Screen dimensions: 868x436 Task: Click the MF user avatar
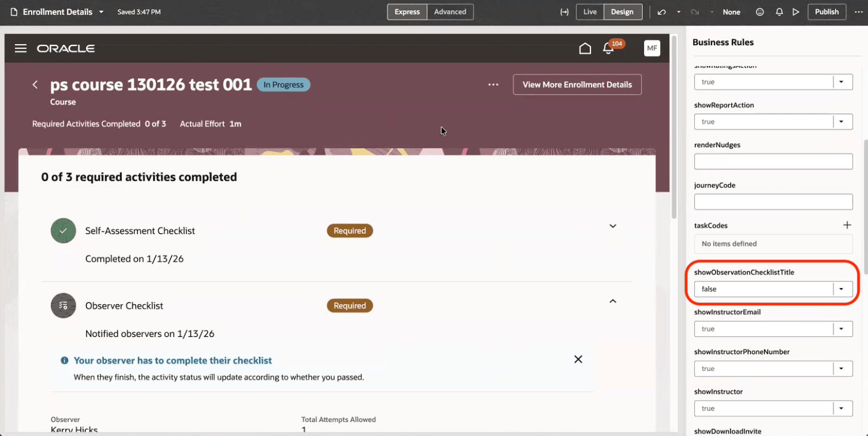tap(652, 48)
